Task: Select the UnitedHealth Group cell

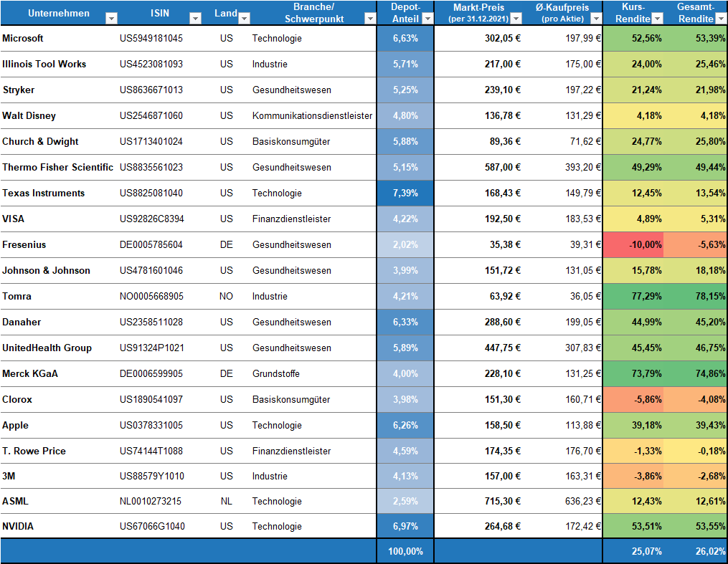Action: pos(47,348)
